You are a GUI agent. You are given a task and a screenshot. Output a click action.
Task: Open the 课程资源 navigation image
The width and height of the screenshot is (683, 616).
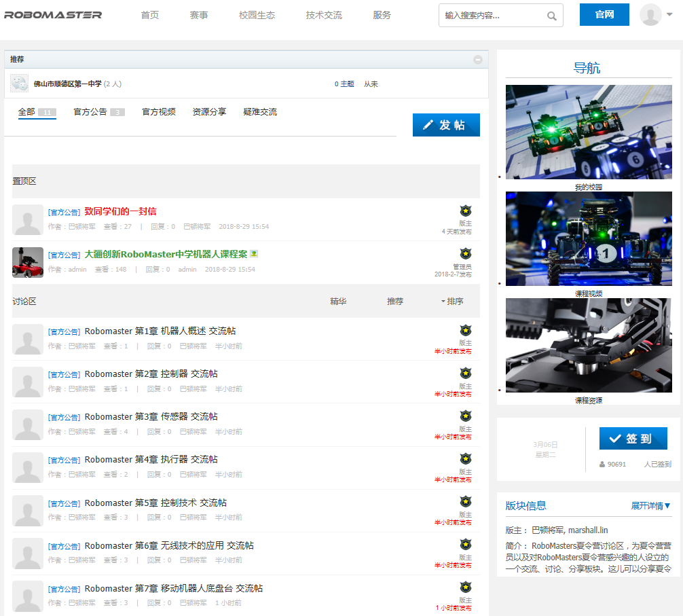click(589, 346)
